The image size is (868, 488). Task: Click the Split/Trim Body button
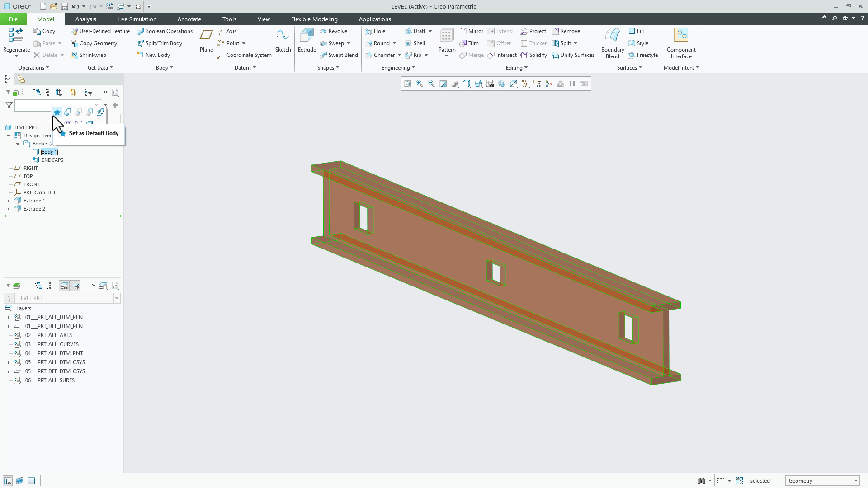160,43
